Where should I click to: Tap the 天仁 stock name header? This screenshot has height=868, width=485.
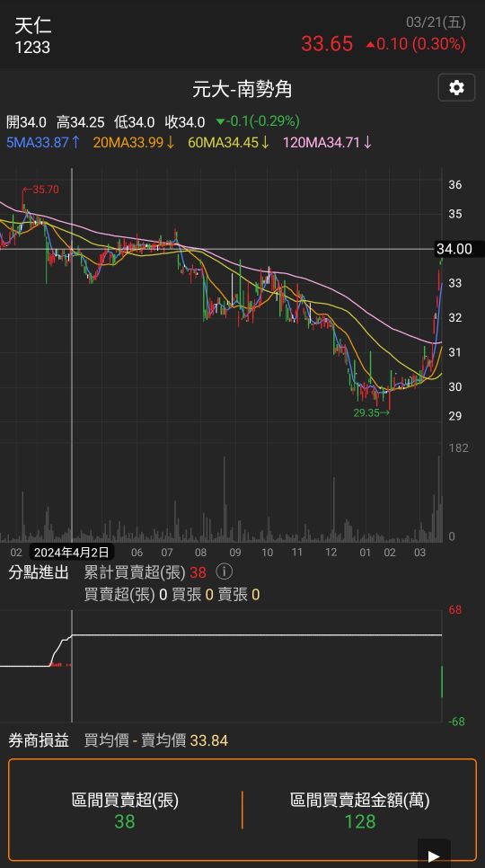tap(32, 26)
